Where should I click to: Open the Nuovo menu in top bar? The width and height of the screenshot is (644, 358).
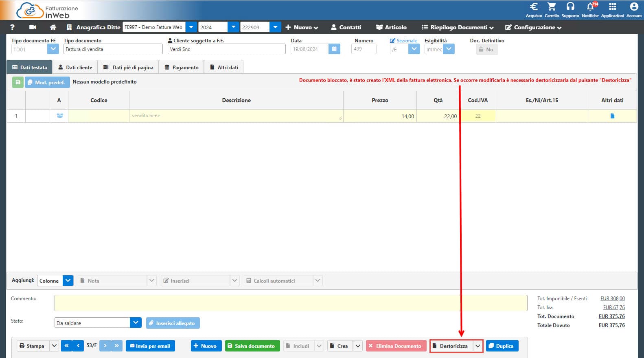pyautogui.click(x=302, y=27)
